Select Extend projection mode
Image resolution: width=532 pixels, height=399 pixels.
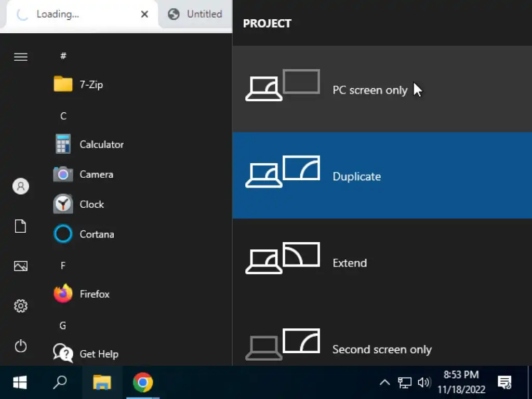point(382,262)
